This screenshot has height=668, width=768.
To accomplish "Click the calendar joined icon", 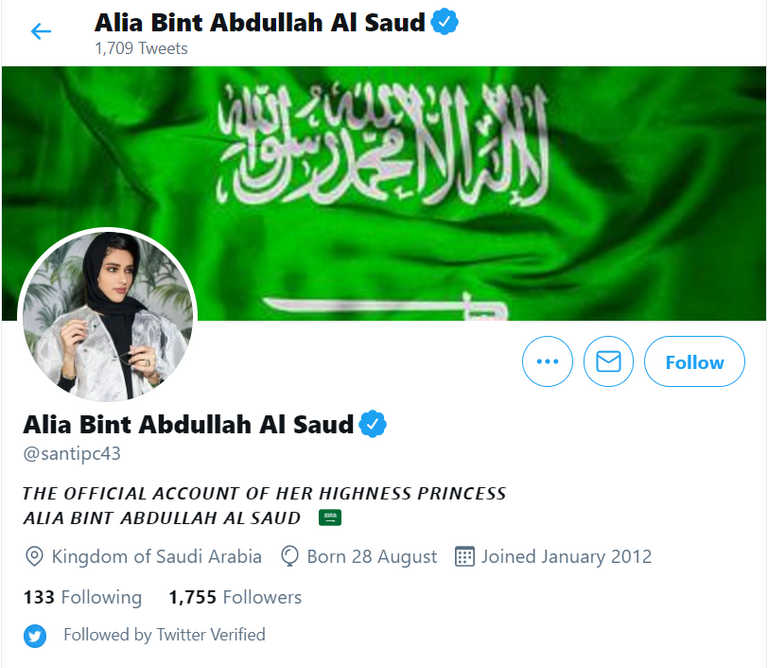I will (x=464, y=557).
